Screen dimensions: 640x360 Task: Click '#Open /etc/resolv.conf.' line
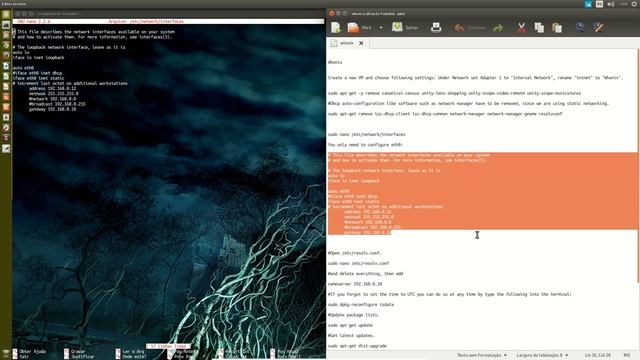pos(355,253)
